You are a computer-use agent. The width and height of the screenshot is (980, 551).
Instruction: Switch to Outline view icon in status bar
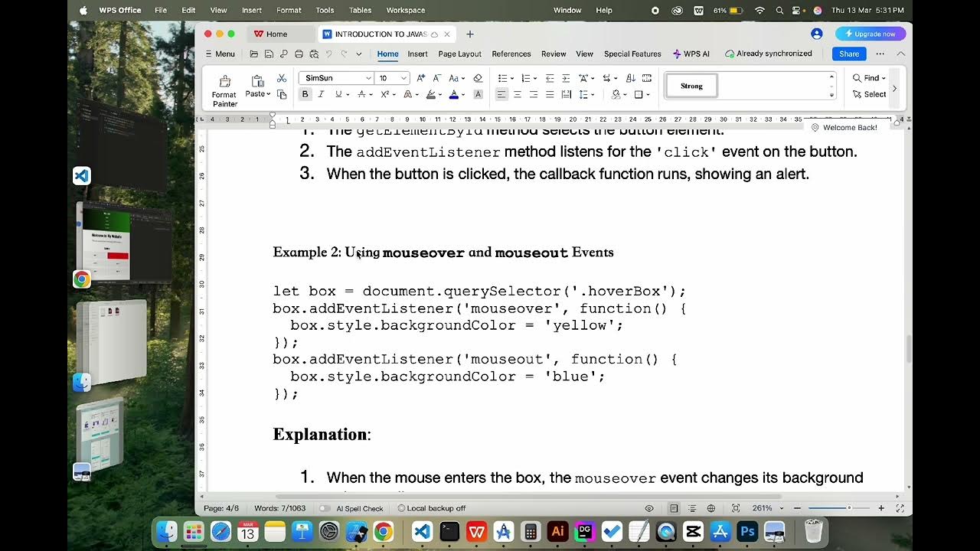pos(693,508)
